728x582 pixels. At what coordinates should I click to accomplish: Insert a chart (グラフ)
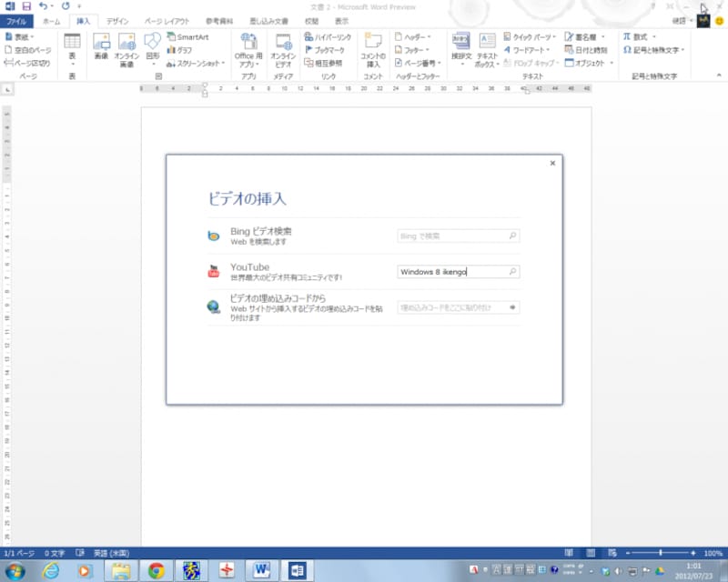(179, 50)
